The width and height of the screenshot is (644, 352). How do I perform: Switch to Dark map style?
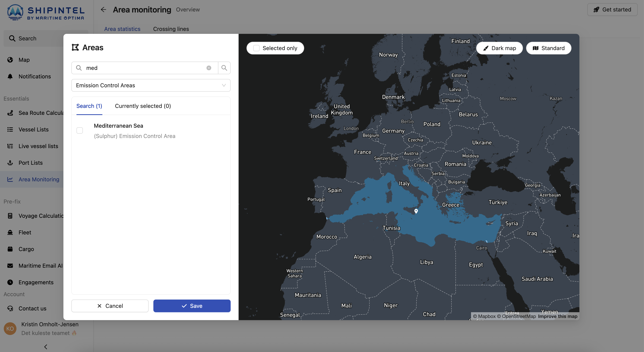(x=500, y=48)
